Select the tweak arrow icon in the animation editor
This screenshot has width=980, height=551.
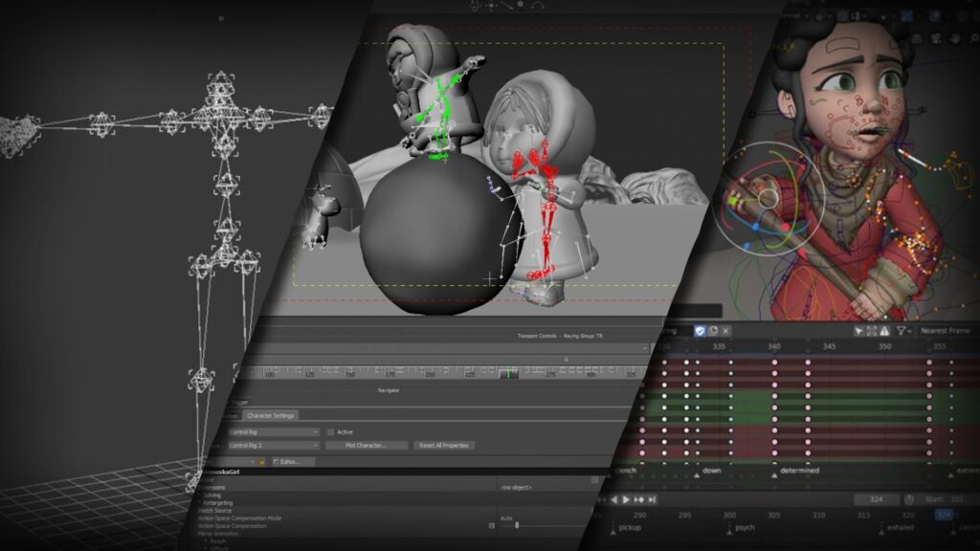click(859, 330)
